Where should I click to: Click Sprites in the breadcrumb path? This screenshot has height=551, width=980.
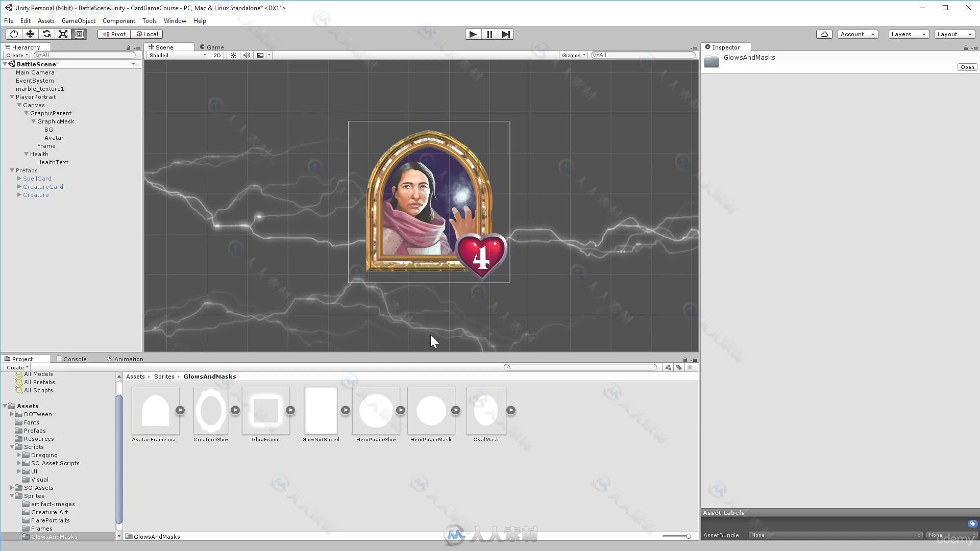pyautogui.click(x=164, y=377)
